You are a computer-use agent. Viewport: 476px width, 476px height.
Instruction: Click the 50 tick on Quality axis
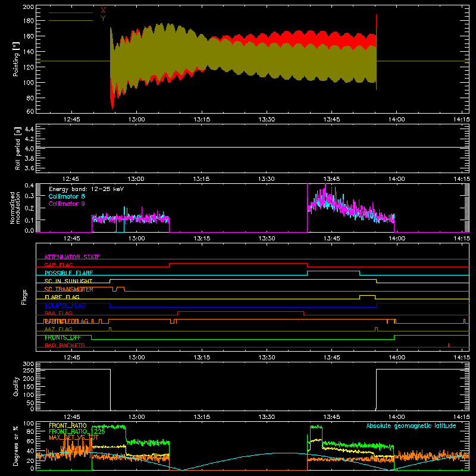(x=30, y=403)
